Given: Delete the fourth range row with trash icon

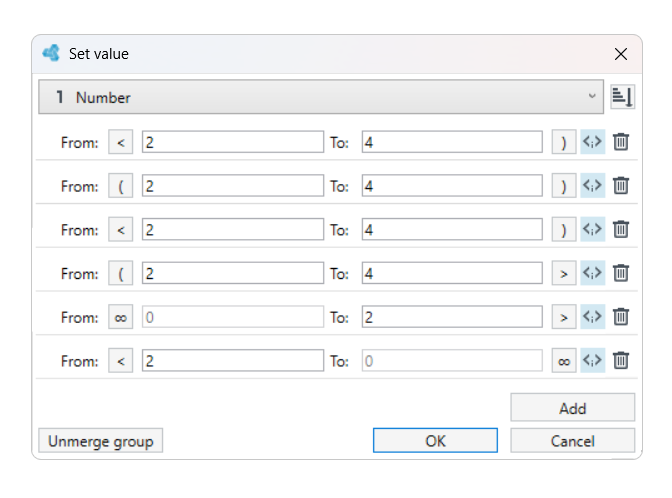Looking at the screenshot, I should [621, 273].
